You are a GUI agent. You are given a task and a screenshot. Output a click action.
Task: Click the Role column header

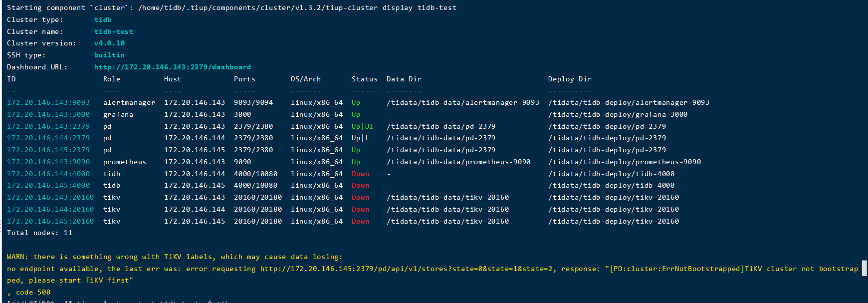pyautogui.click(x=112, y=79)
